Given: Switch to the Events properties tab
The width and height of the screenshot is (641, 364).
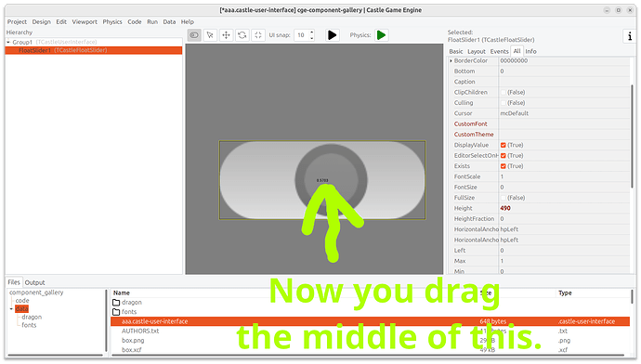Looking at the screenshot, I should [499, 51].
